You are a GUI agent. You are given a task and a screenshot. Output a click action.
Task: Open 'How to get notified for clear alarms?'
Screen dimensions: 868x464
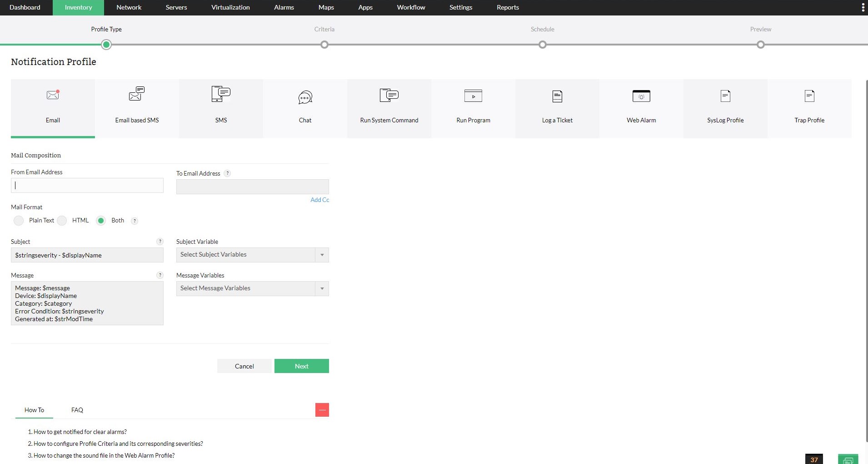(x=80, y=432)
